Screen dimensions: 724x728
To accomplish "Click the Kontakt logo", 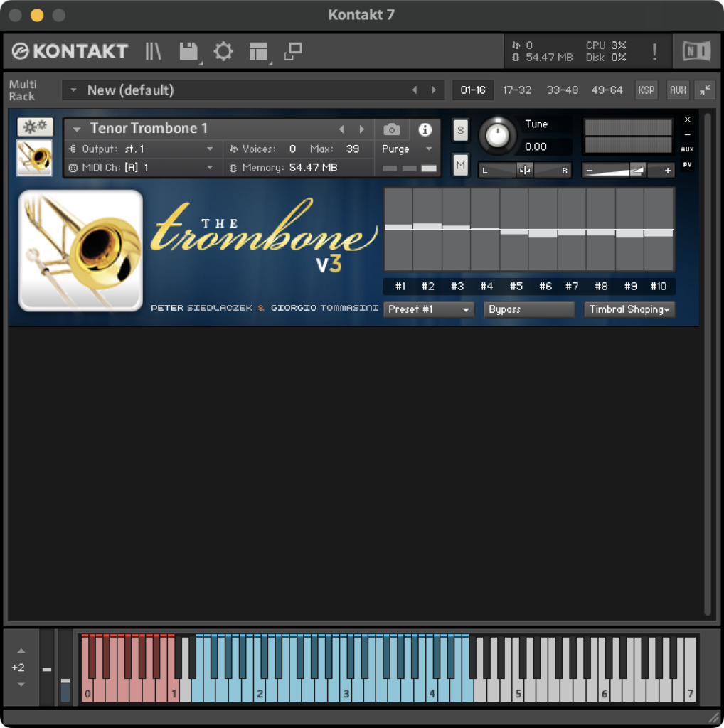I will (70, 51).
